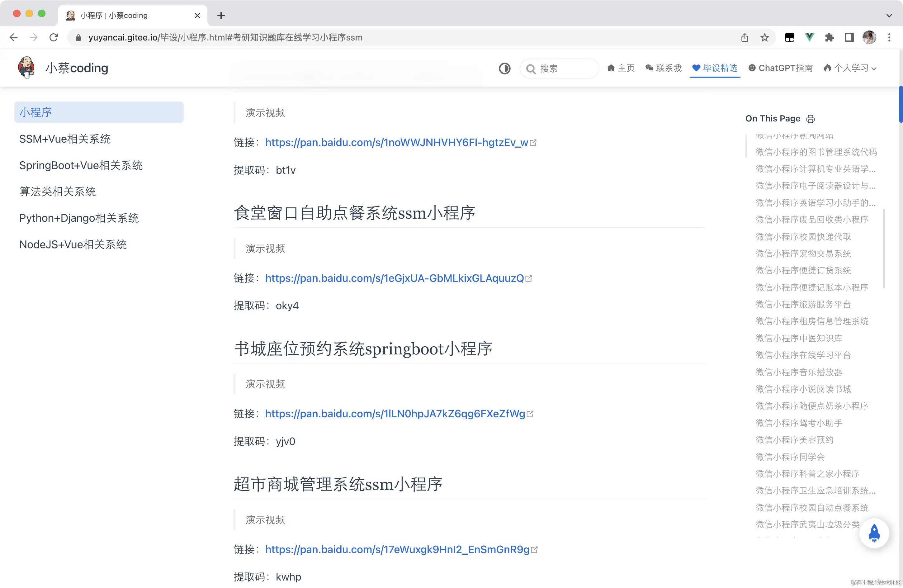Screen dimensions: 903x588
Task: Toggle the dark mode contrast icon
Action: point(504,68)
